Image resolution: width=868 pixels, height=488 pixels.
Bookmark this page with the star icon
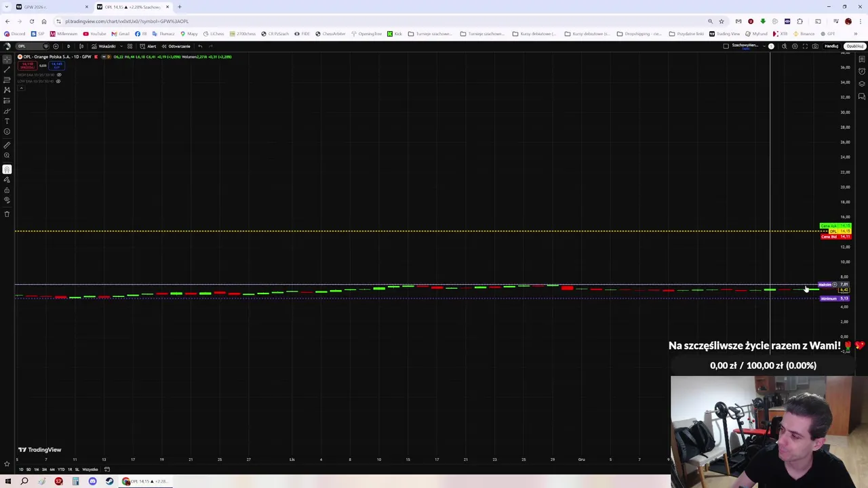coord(722,21)
